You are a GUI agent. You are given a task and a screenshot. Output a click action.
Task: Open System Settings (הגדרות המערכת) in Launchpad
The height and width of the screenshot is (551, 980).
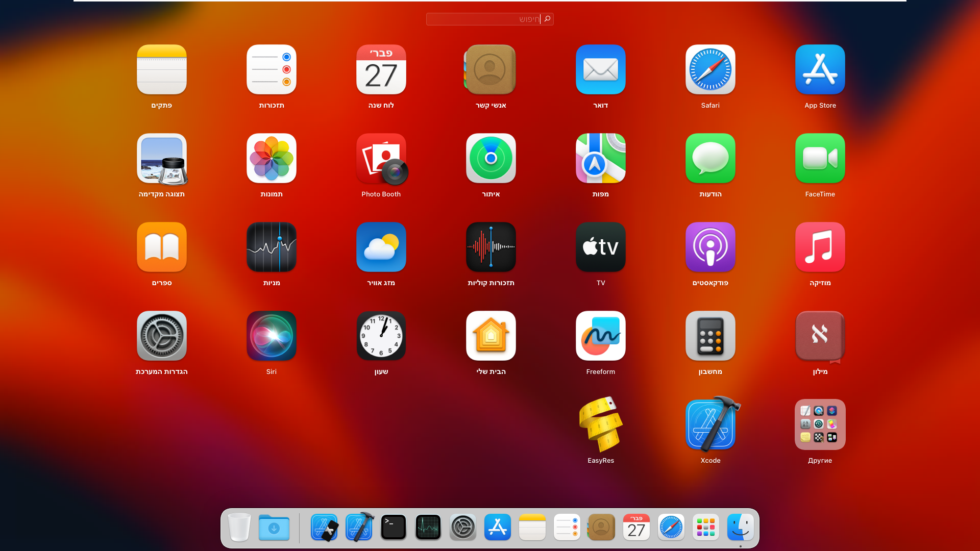click(x=162, y=336)
